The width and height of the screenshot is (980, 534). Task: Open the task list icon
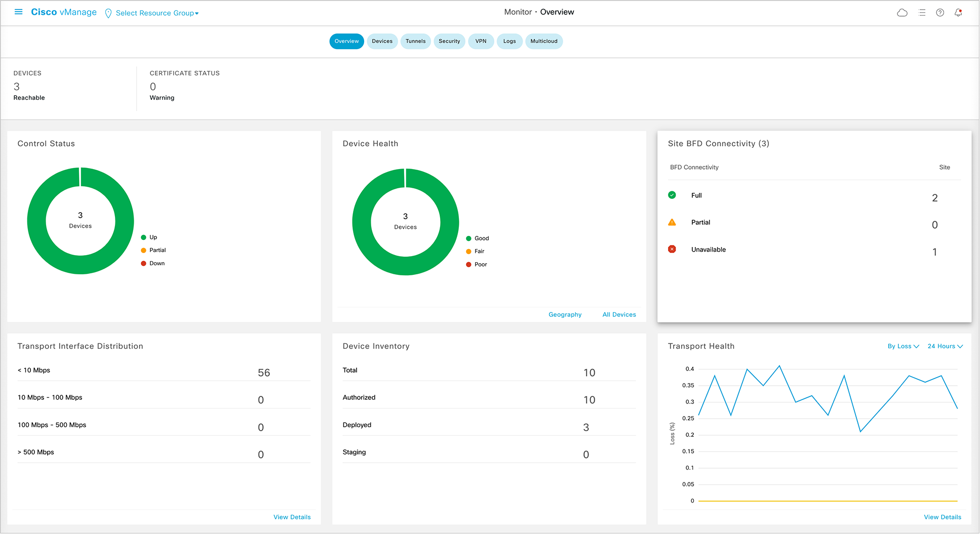coord(922,13)
